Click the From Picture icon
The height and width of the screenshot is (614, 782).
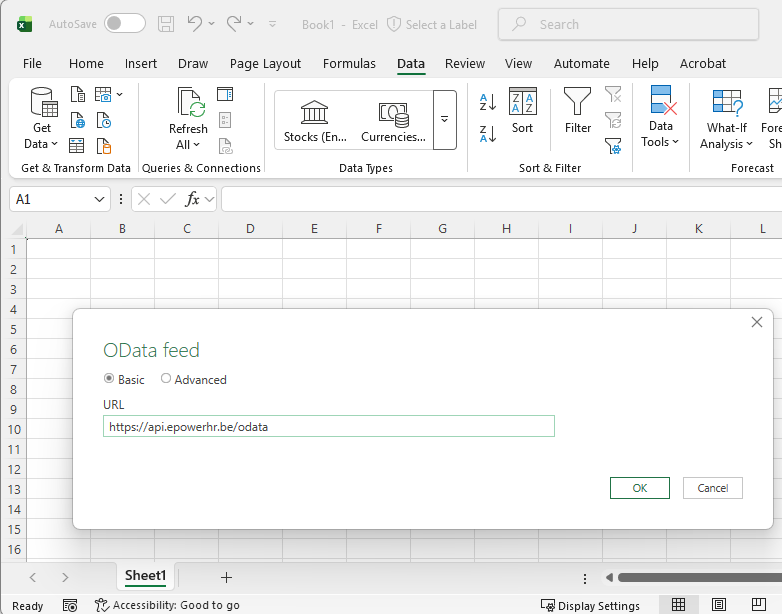[x=103, y=94]
